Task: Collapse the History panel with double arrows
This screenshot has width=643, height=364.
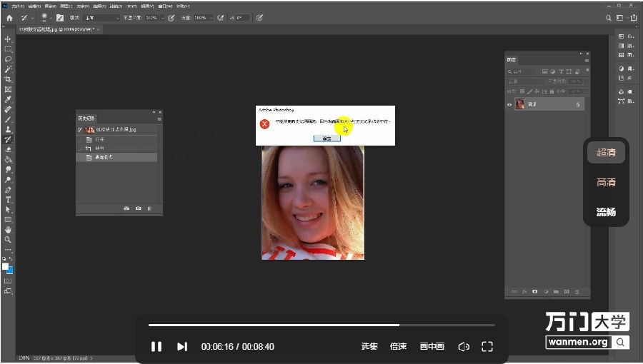Action: tap(154, 112)
